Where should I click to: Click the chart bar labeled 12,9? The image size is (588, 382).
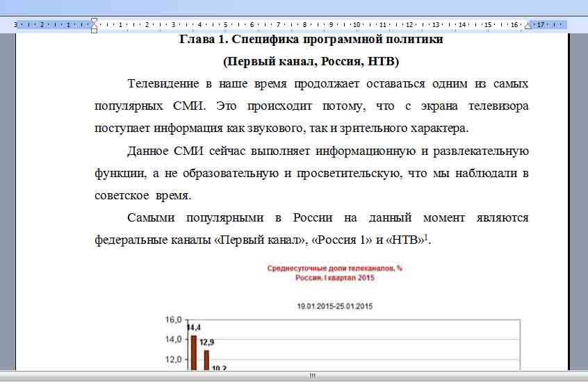click(206, 360)
